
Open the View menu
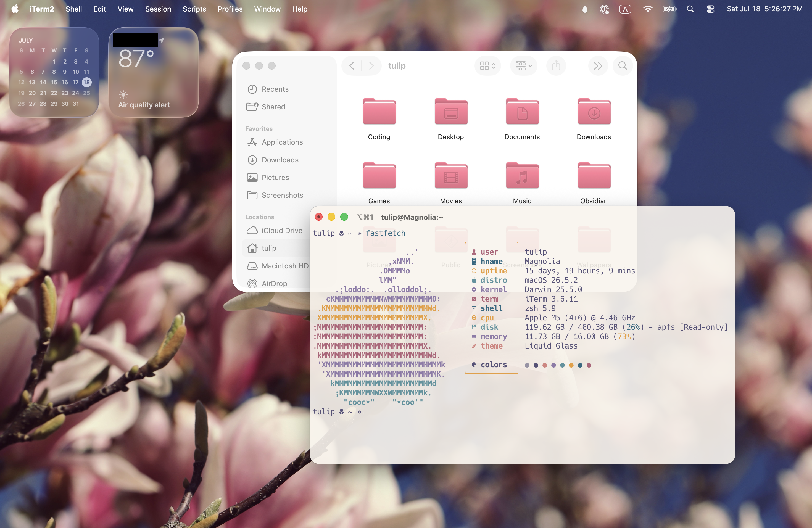pos(125,9)
